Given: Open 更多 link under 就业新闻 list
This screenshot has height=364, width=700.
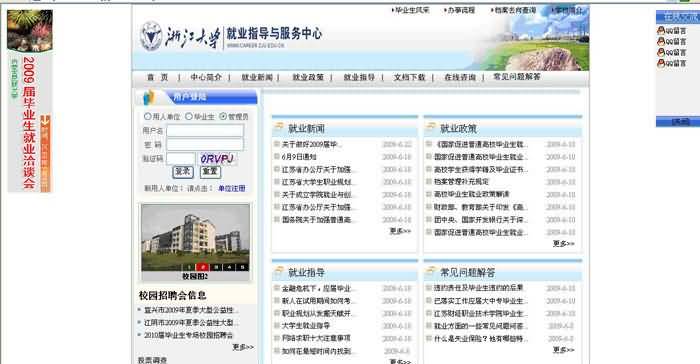Looking at the screenshot, I should (400, 231).
